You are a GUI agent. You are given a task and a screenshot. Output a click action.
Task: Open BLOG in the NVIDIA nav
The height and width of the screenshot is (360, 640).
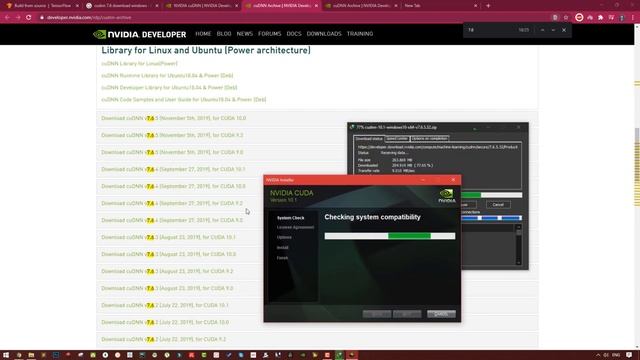224,34
